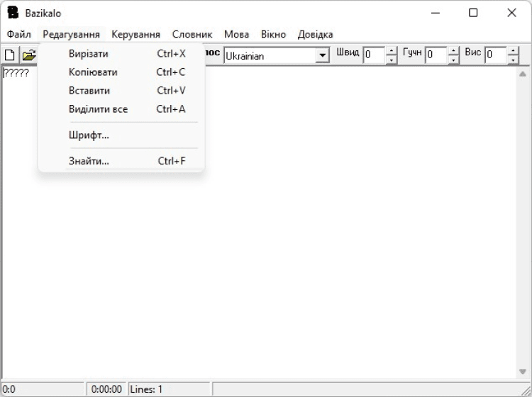The width and height of the screenshot is (532, 397).
Task: Decrease the Швид speed value
Action: pyautogui.click(x=392, y=60)
